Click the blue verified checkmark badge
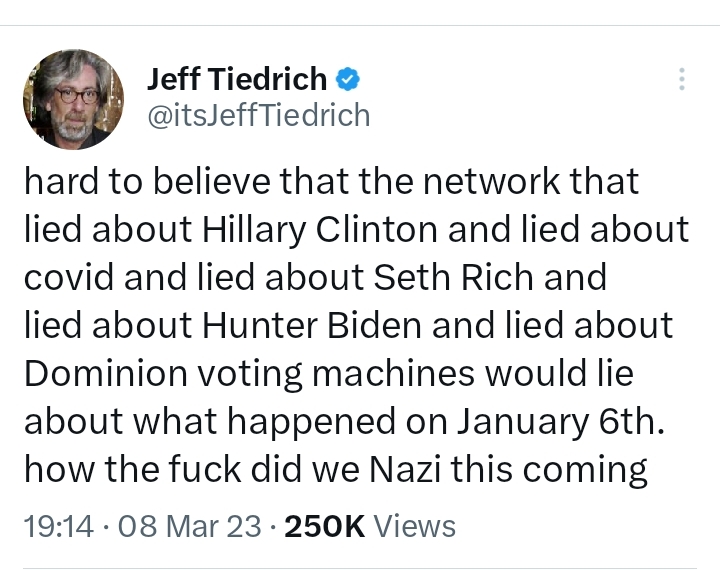This screenshot has width=720, height=570. 348,79
